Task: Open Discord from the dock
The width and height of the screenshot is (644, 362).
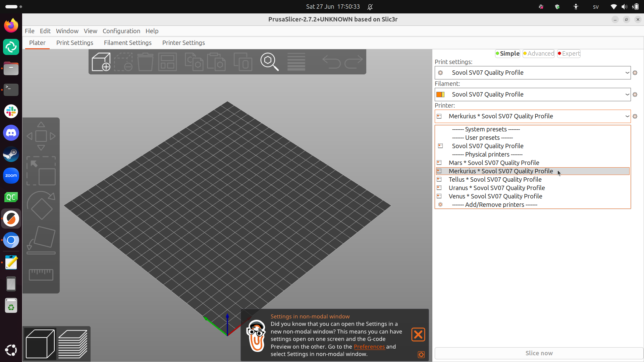Action: pyautogui.click(x=11, y=133)
